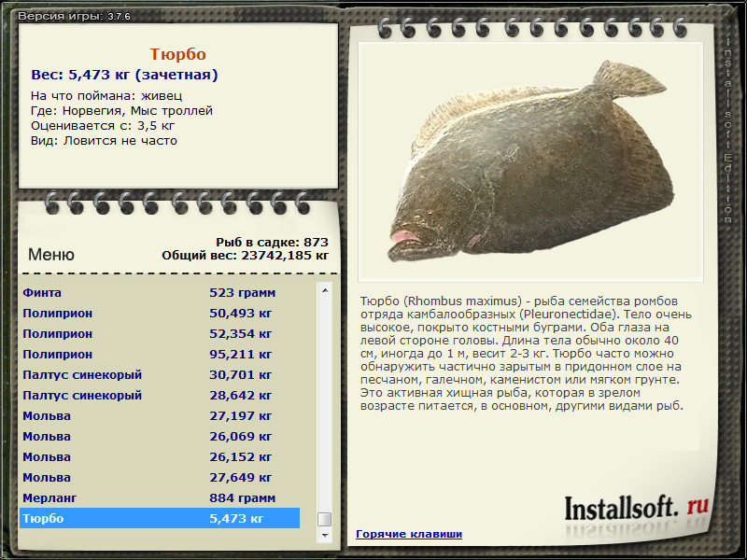Select the Мерланг 884 грамм row
This screenshot has width=747, height=560.
pos(160,497)
